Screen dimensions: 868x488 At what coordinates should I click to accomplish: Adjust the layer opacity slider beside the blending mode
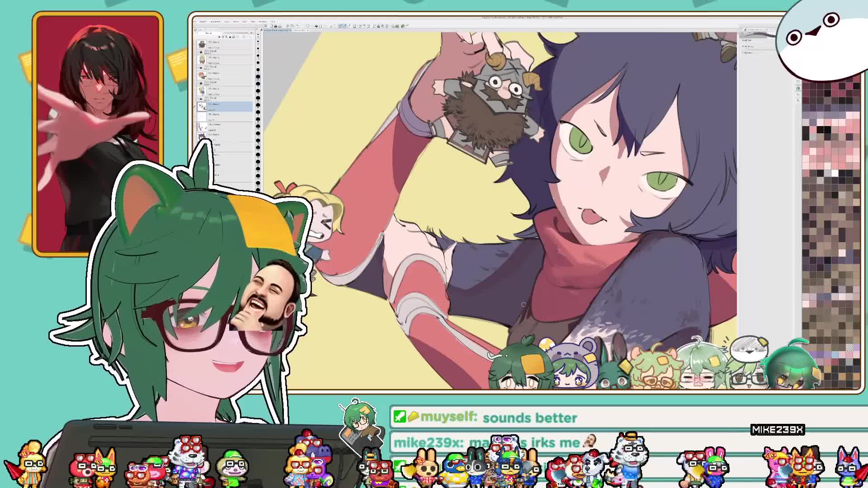click(x=236, y=33)
